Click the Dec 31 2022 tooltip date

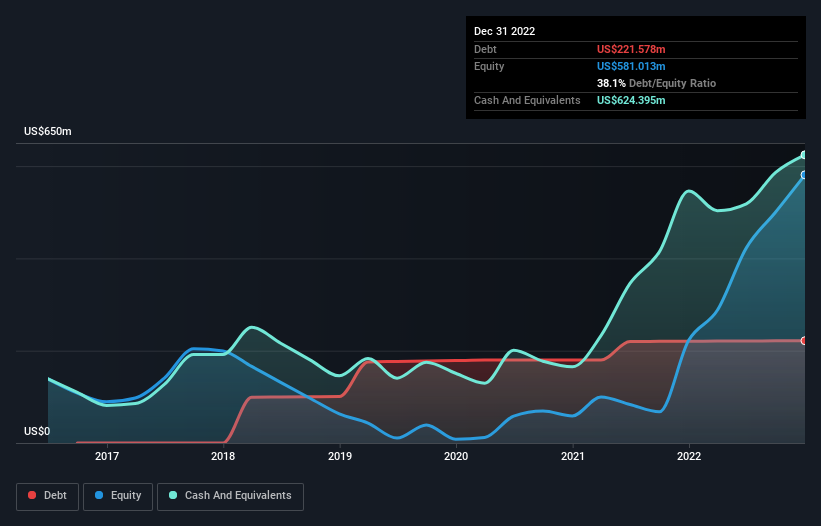pyautogui.click(x=505, y=31)
